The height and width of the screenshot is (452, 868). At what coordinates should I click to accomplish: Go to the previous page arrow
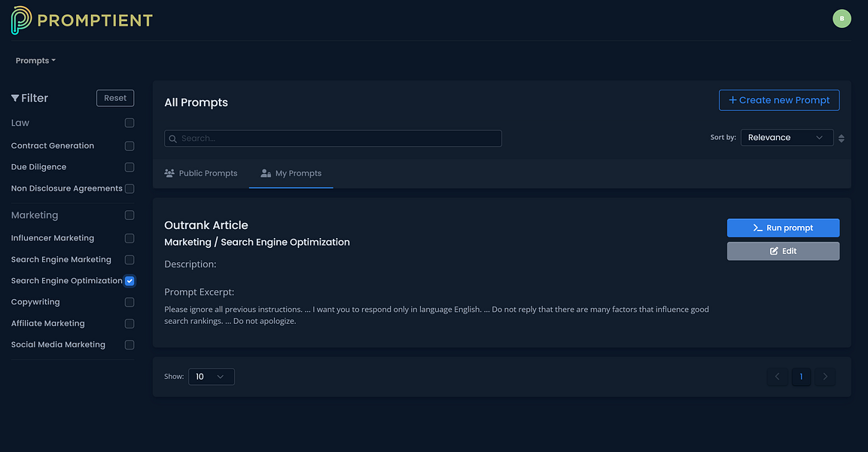coord(777,377)
